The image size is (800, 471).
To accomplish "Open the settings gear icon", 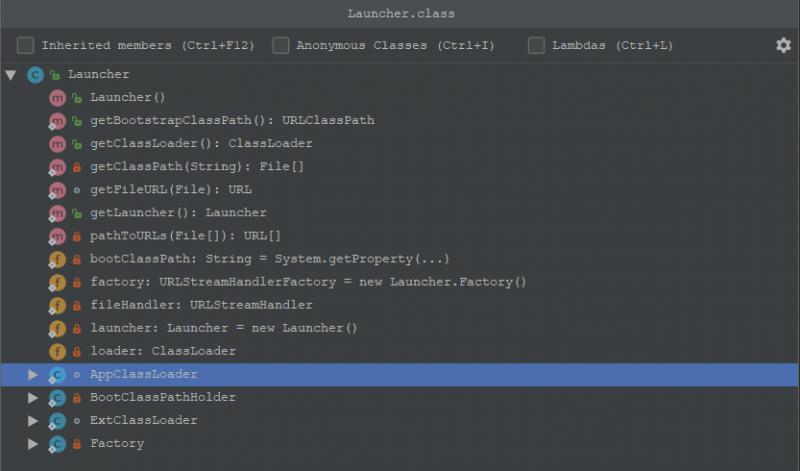I will pos(783,45).
